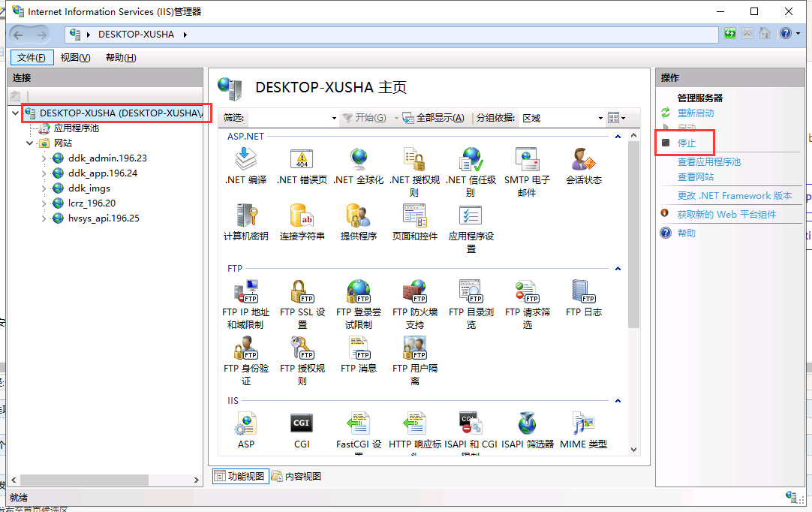Viewport: 812px width, 512px height.
Task: Click the address bar DESKTOP-XUSHA breadcrumb
Action: coord(136,35)
